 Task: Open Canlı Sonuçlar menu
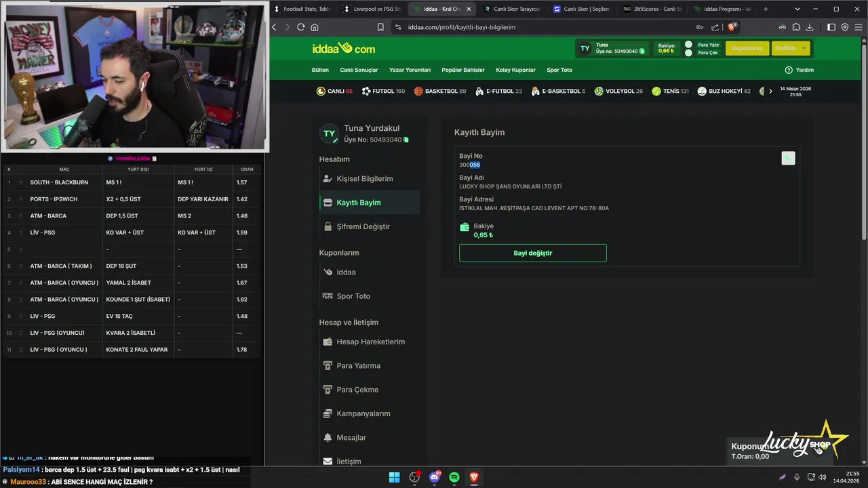(x=359, y=70)
